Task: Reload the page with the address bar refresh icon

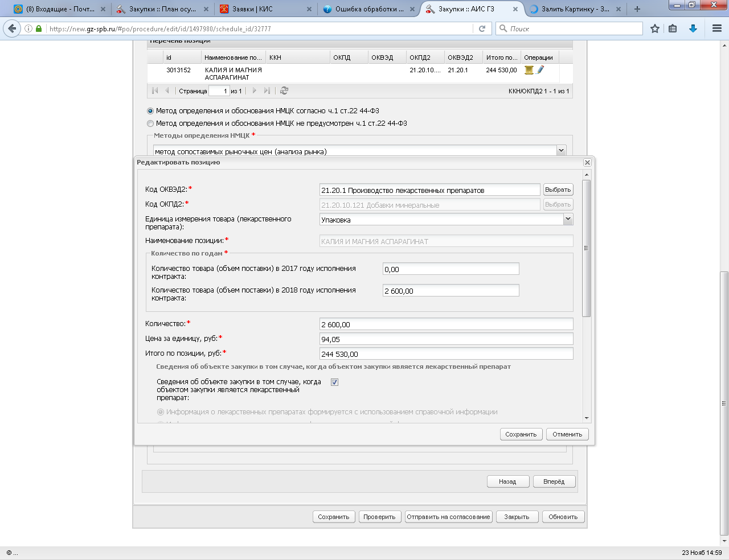Action: coord(482,28)
